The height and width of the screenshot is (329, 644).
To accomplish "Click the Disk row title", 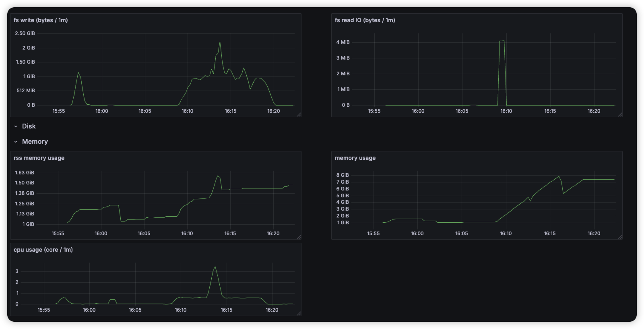I will click(x=29, y=126).
